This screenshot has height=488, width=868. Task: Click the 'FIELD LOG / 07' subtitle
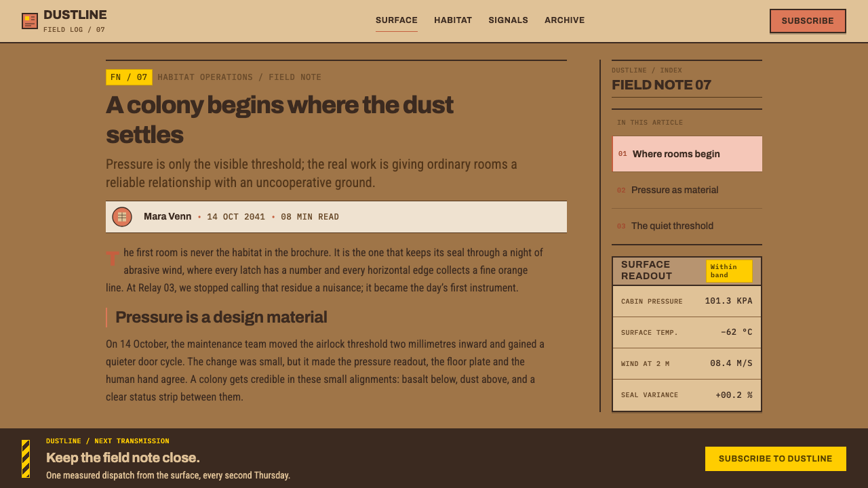point(74,30)
